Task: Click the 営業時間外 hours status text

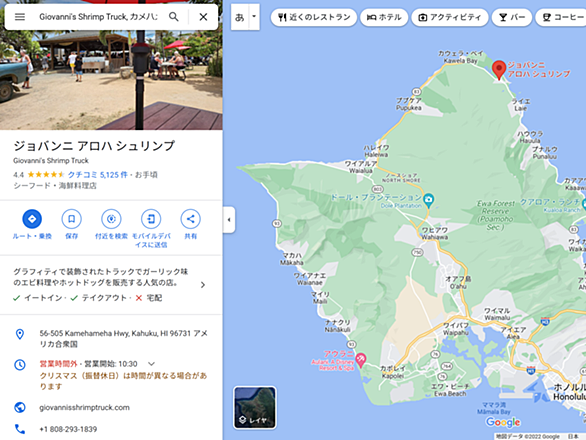Action: click(x=58, y=364)
